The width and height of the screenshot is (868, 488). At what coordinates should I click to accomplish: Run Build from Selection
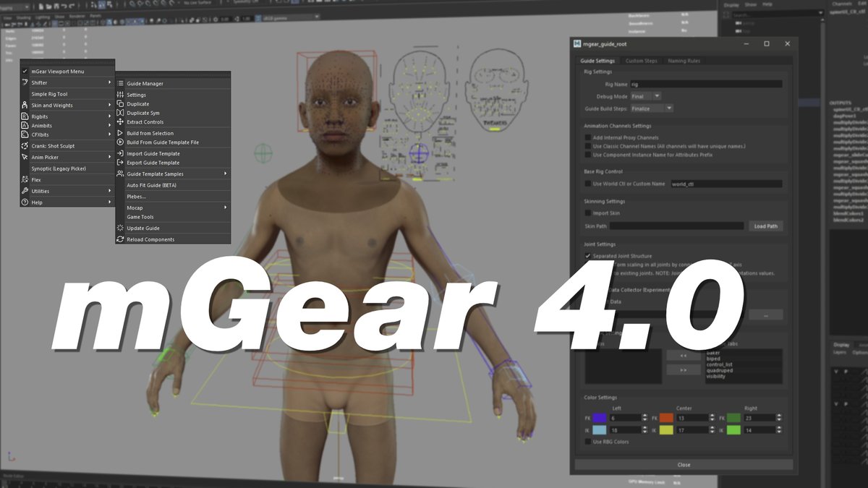click(x=150, y=134)
